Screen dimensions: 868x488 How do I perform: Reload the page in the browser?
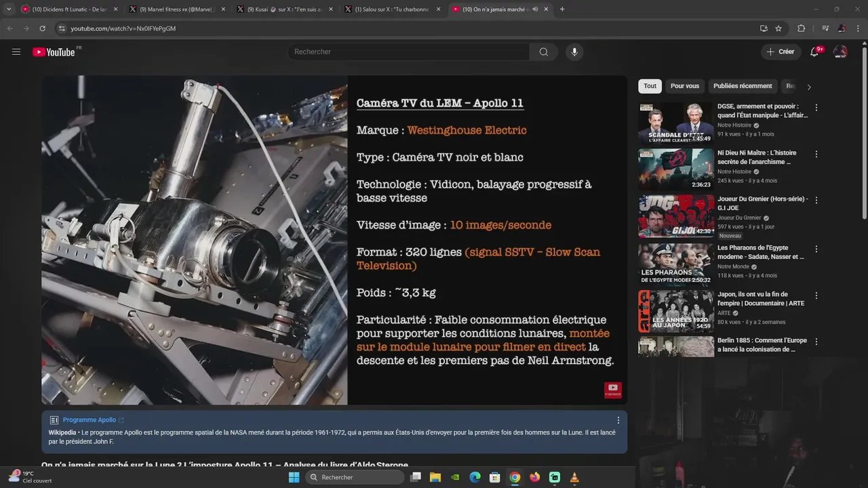tap(42, 28)
